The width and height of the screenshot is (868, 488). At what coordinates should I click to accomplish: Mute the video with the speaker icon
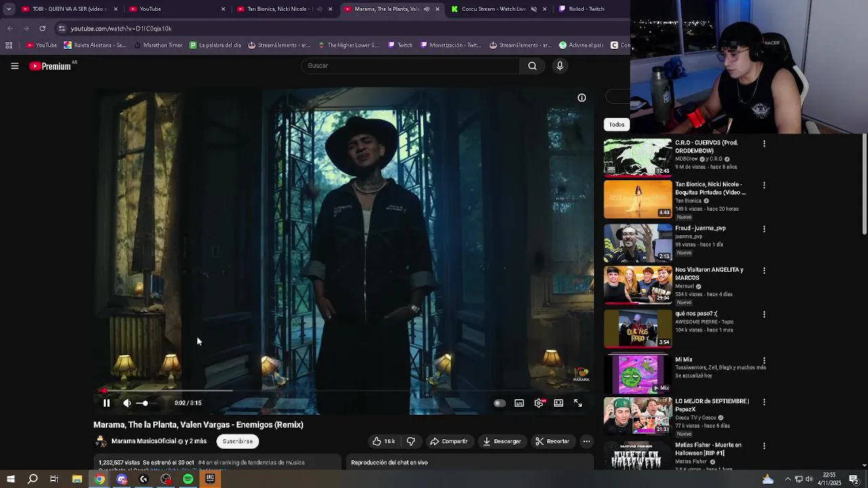click(127, 403)
